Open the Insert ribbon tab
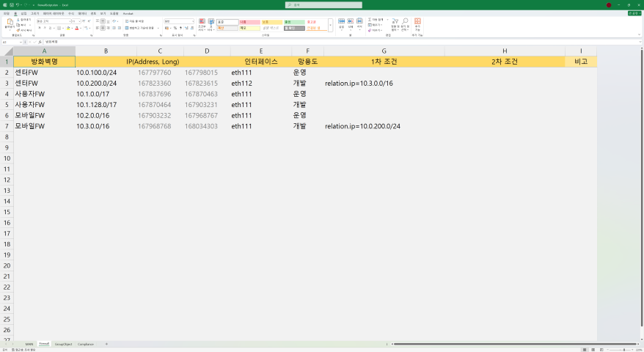The image size is (644, 352). pyautogui.click(x=23, y=13)
